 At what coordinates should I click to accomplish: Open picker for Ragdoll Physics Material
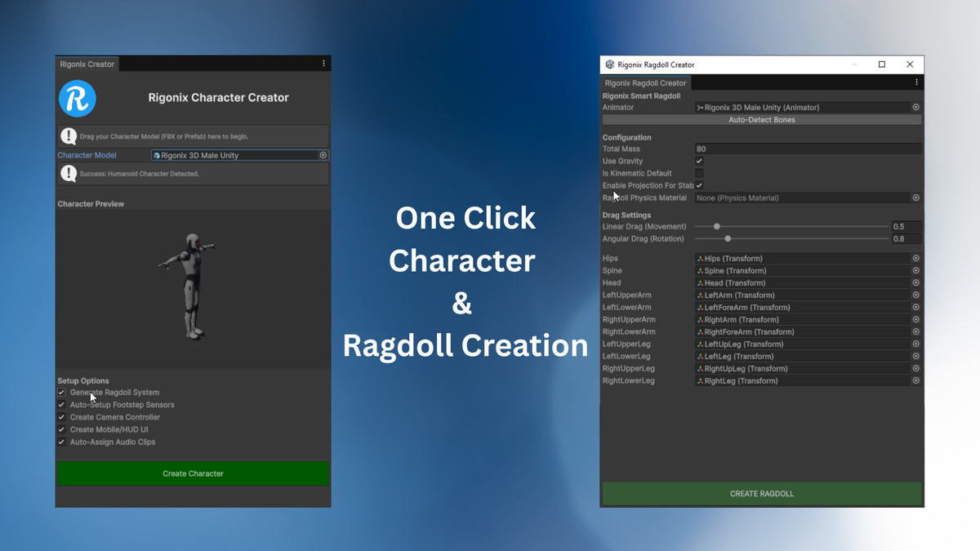[915, 198]
